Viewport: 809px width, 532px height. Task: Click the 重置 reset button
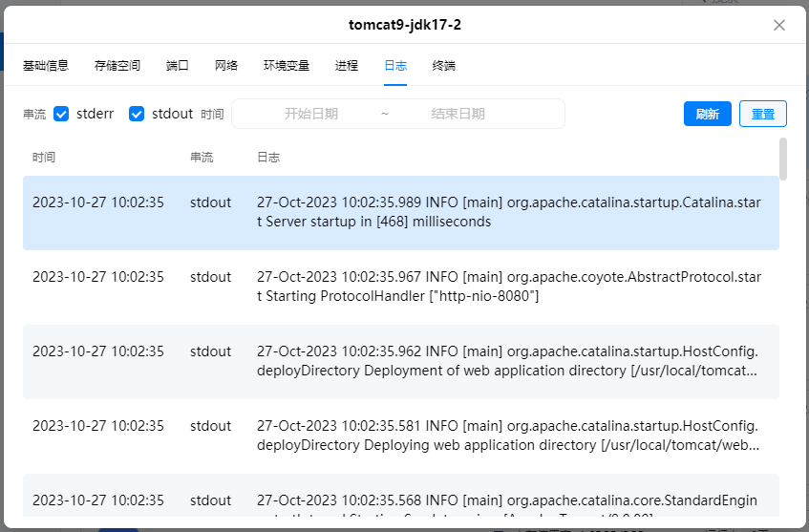[762, 114]
